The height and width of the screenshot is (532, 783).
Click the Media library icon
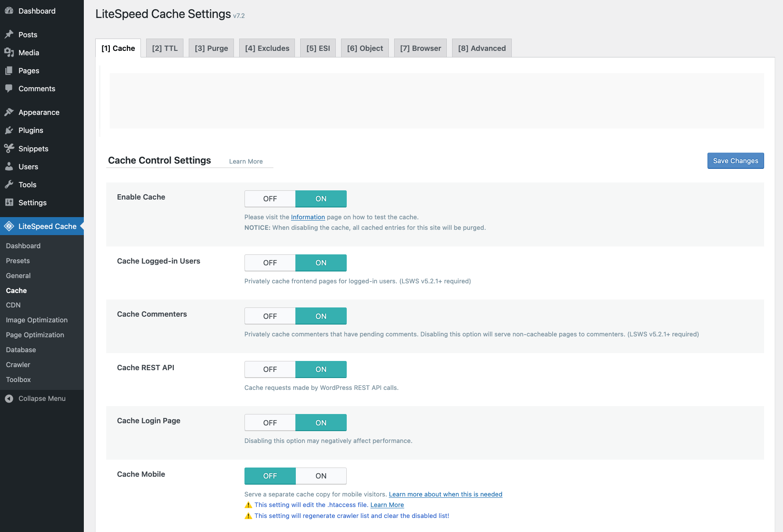(x=9, y=52)
